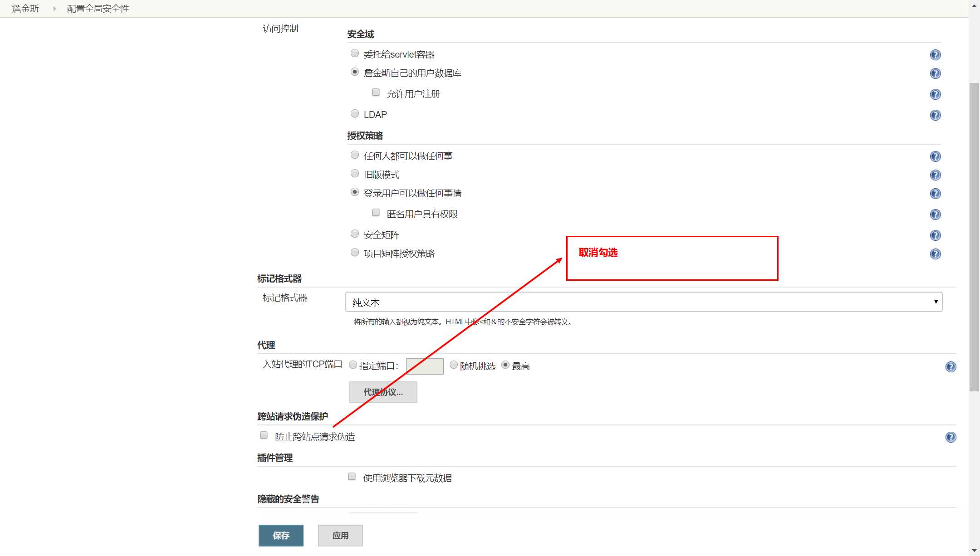
Task: Open help icon beside LDAP
Action: tap(935, 115)
